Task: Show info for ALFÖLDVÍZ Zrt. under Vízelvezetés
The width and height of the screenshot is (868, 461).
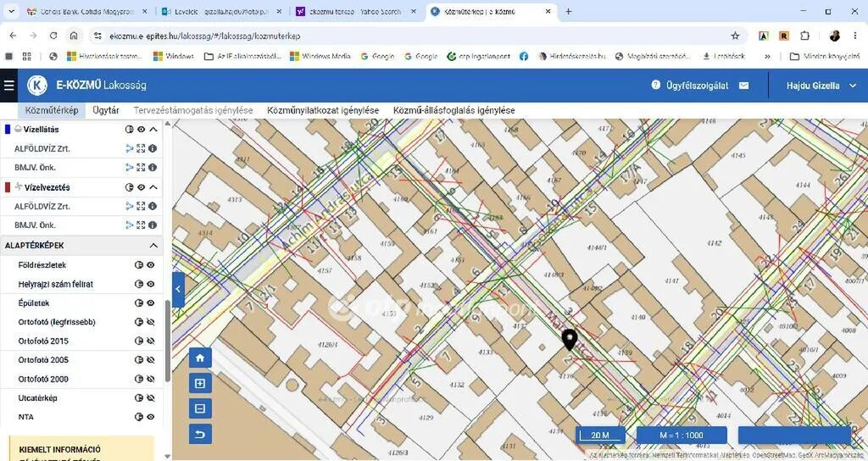Action: [153, 206]
